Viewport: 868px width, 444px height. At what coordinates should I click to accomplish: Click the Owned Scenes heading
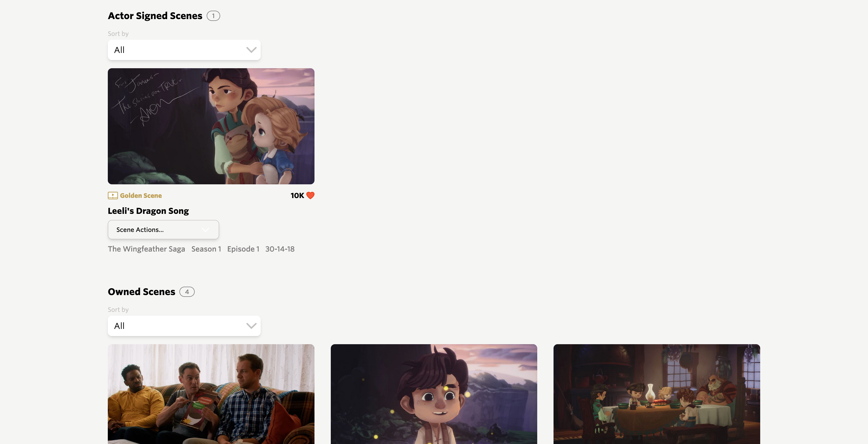point(141,292)
